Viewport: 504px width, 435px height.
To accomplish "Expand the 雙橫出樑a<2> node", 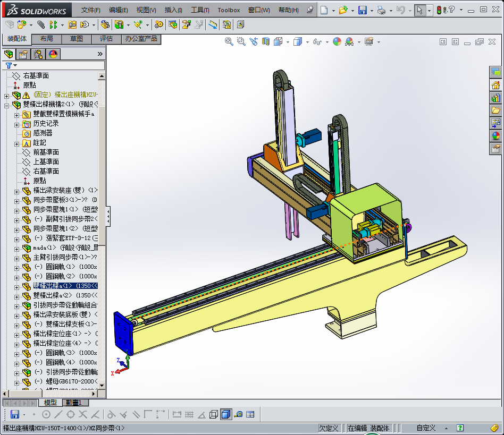I will (16, 297).
